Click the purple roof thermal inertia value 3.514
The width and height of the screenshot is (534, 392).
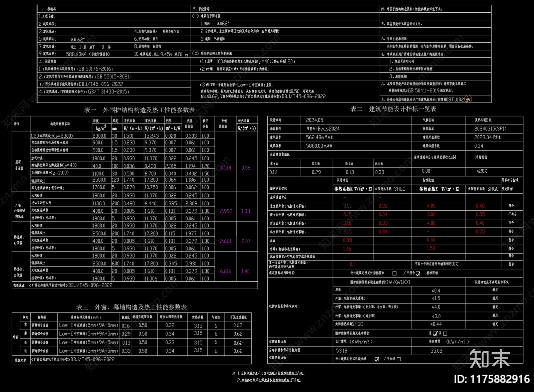pyautogui.click(x=226, y=168)
